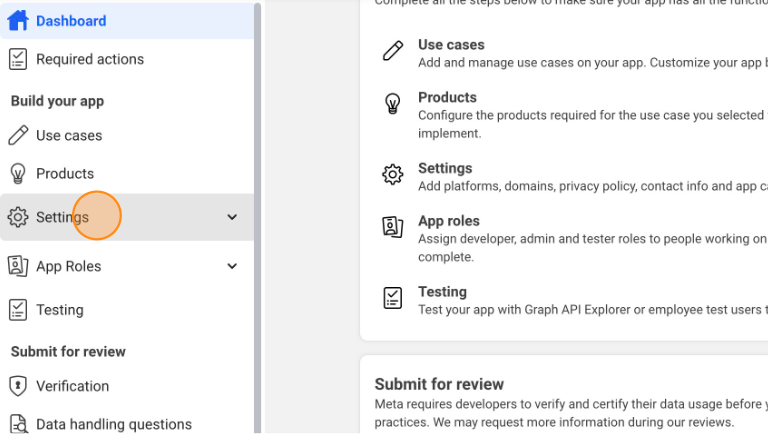Click the badge icon beside App roles card
Viewport: 768px width, 438px height.
pos(393,227)
